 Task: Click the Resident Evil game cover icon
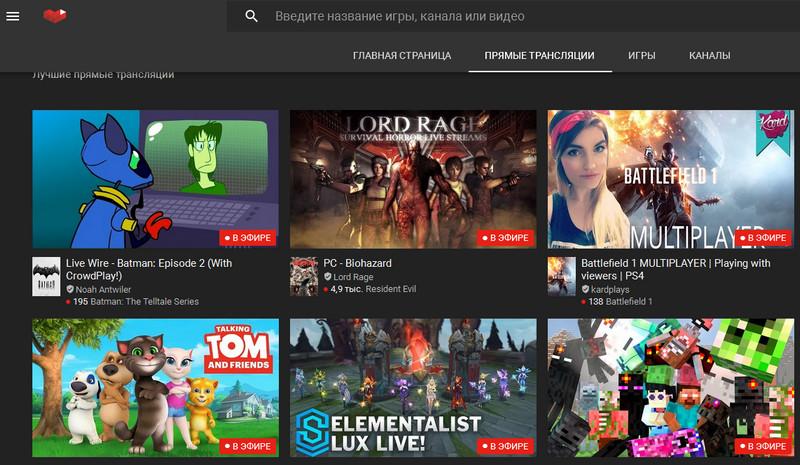click(x=304, y=277)
